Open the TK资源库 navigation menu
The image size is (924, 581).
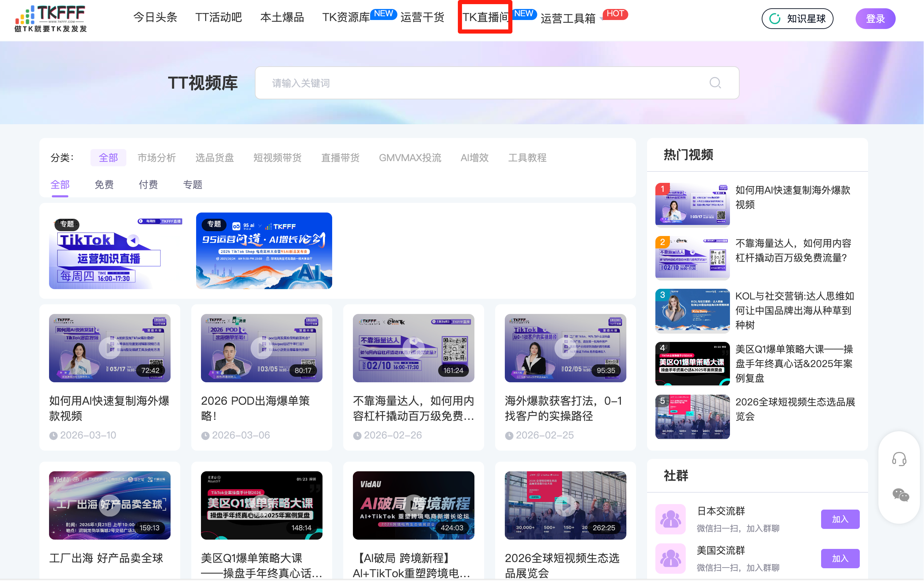pos(346,18)
